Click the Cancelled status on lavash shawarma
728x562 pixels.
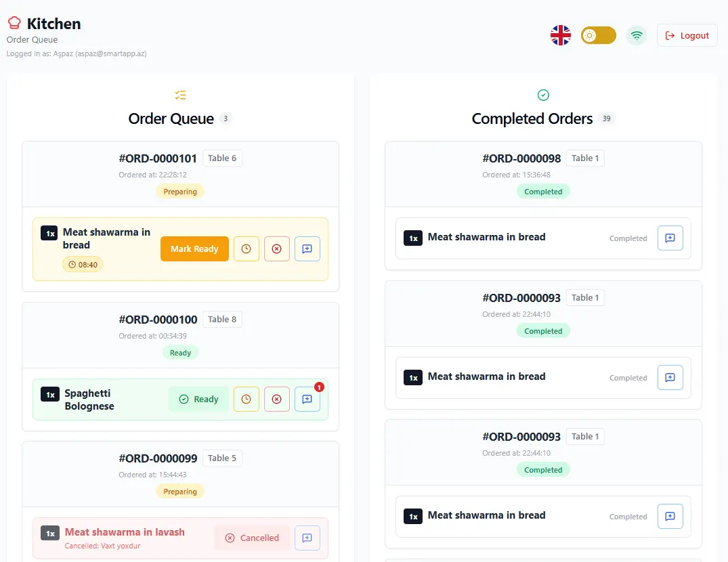252,538
